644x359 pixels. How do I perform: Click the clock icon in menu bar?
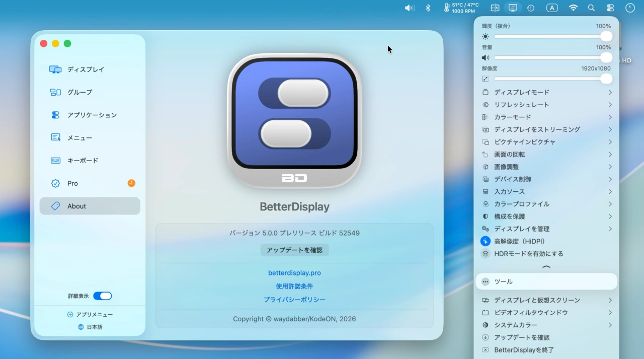click(630, 8)
